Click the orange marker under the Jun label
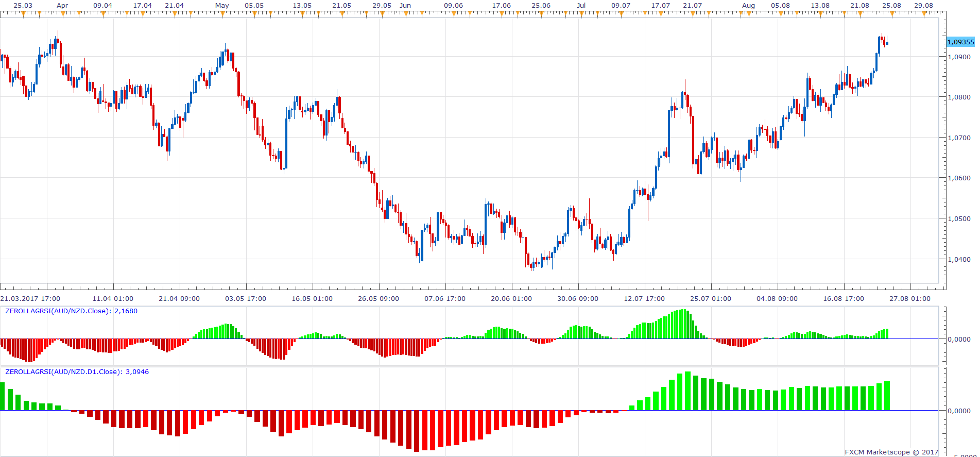The image size is (980, 457). (x=406, y=15)
